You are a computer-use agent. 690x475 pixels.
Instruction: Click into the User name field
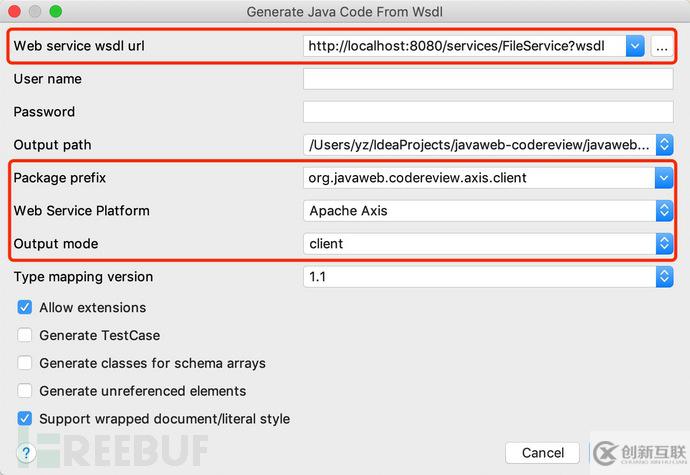(x=488, y=79)
